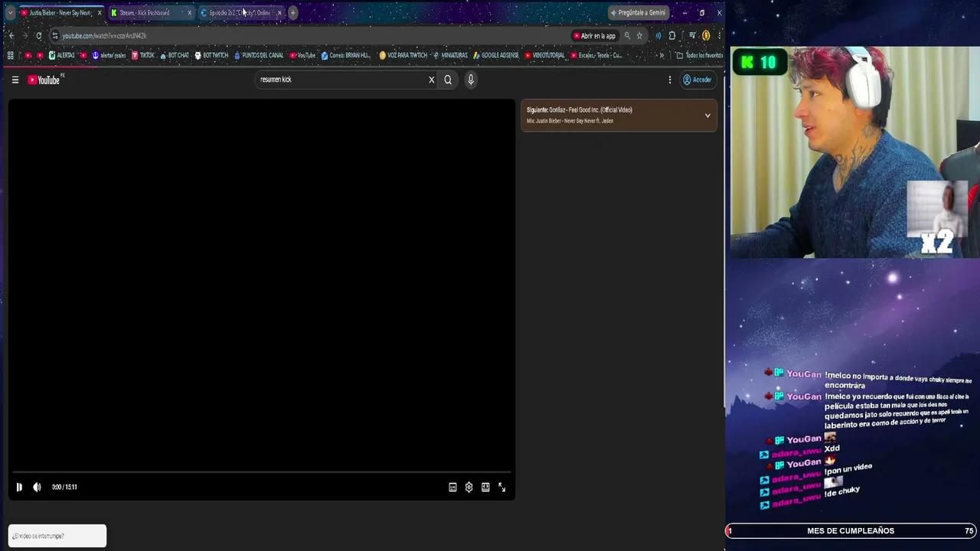This screenshot has height=551, width=980.
Task: Open the ALERTAS bookmark
Action: coord(62,55)
